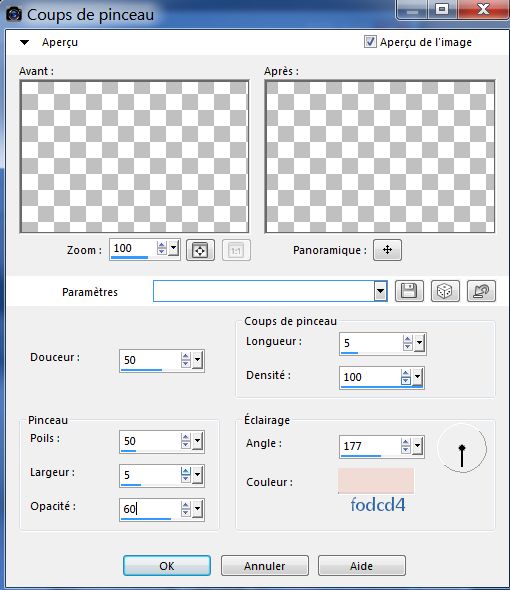Open the Paramètres presets dropdown
Screen dimensions: 510x590
pos(381,291)
